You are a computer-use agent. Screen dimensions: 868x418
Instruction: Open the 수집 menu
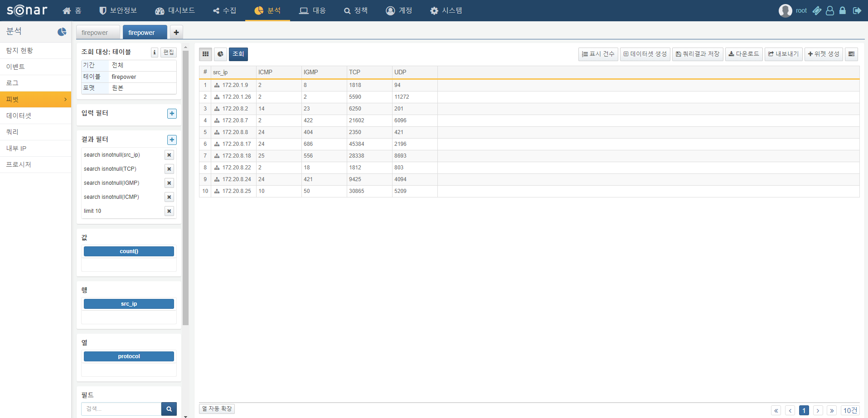click(x=225, y=10)
